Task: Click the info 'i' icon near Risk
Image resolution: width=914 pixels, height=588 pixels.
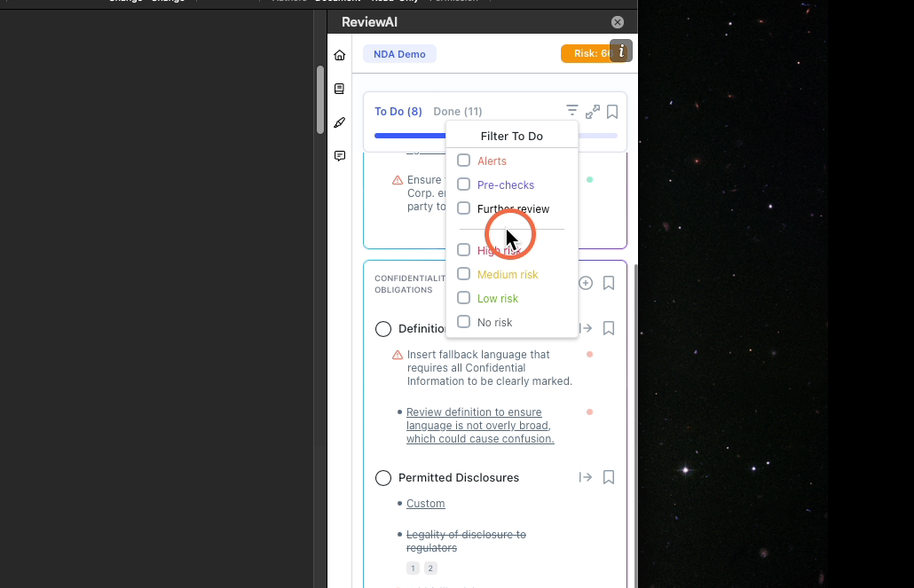Action: (x=621, y=51)
